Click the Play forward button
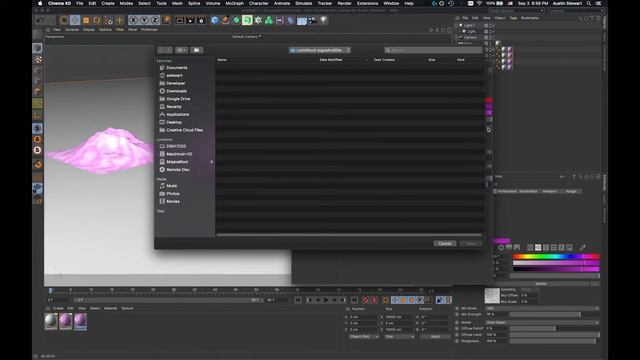This screenshot has height=360, width=640. click(326, 300)
